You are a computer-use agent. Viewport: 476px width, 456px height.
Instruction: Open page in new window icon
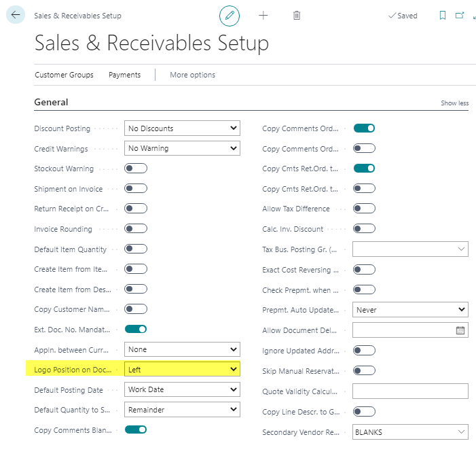coord(460,15)
